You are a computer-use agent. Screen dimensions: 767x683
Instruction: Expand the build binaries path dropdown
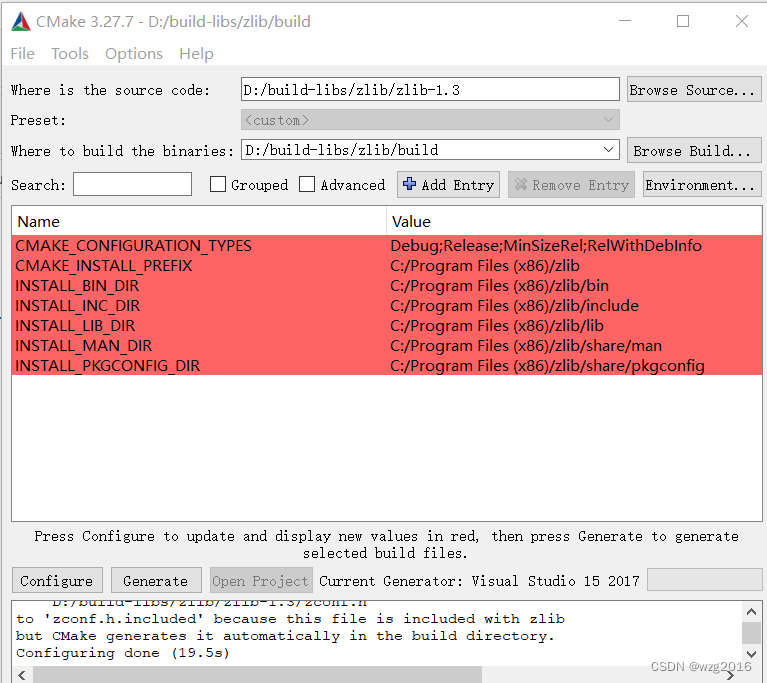pyautogui.click(x=608, y=150)
